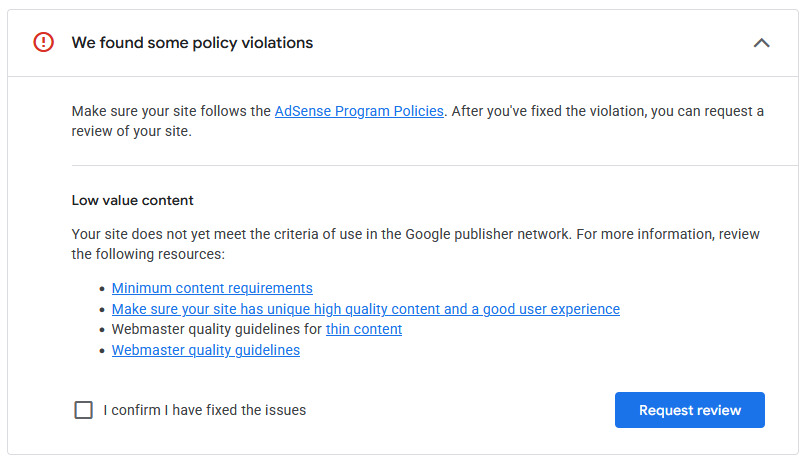Click the divider line above Low value content

pos(417,165)
